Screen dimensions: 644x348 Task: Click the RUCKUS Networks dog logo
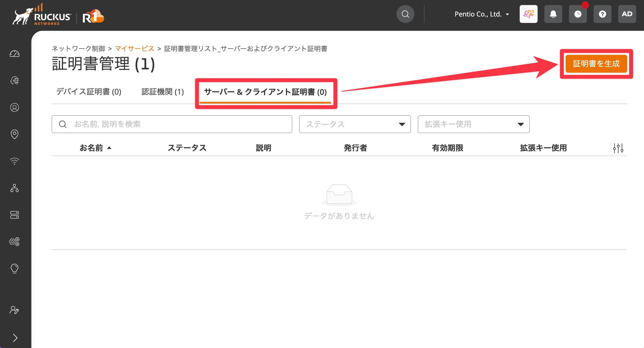(x=41, y=15)
